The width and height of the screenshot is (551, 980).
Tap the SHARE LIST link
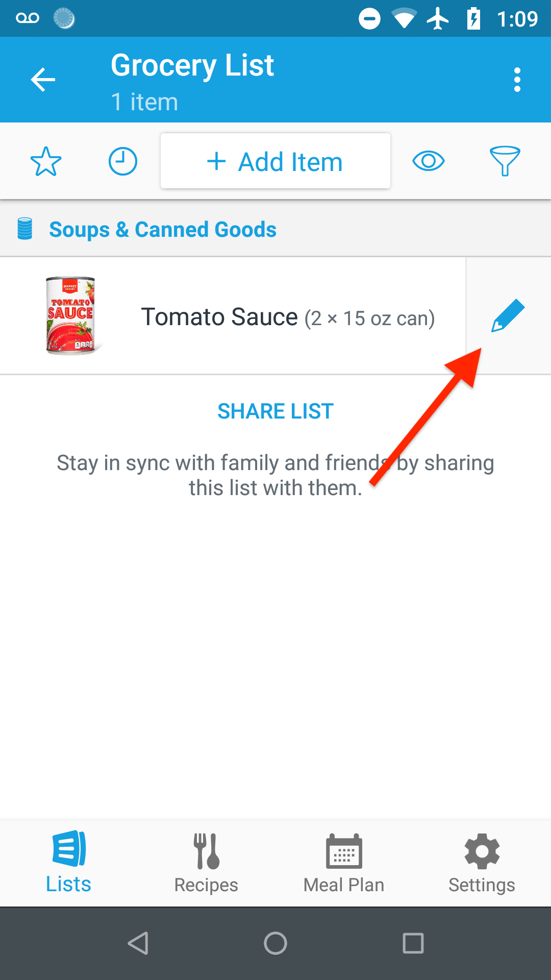[275, 411]
